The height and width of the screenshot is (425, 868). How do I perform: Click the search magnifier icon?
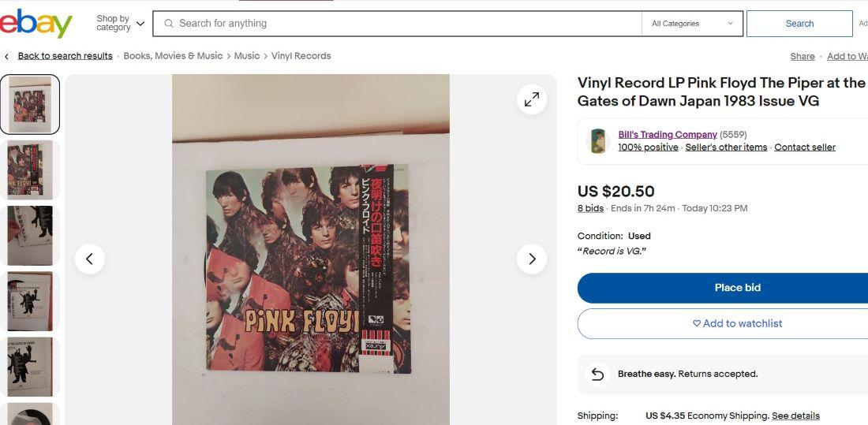[x=168, y=24]
